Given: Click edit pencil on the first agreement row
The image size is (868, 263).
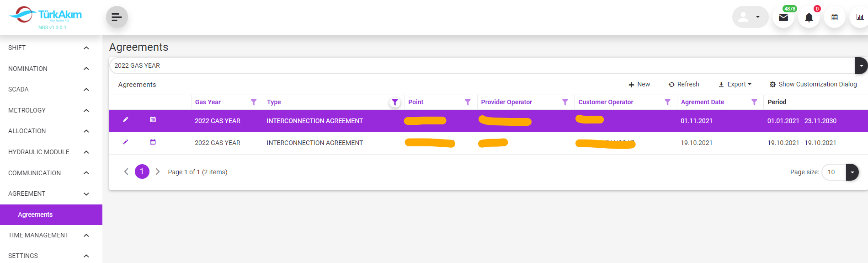Looking at the screenshot, I should (126, 120).
